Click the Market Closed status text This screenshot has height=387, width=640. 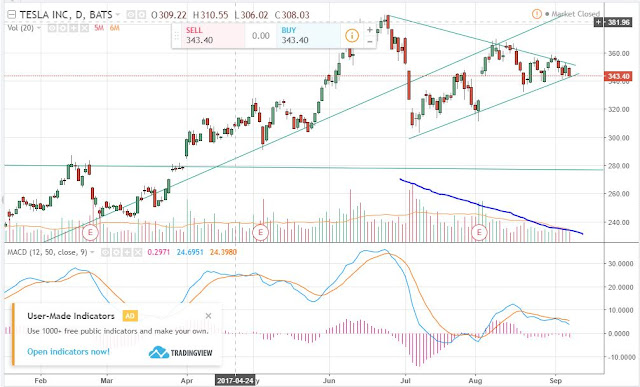pyautogui.click(x=576, y=14)
